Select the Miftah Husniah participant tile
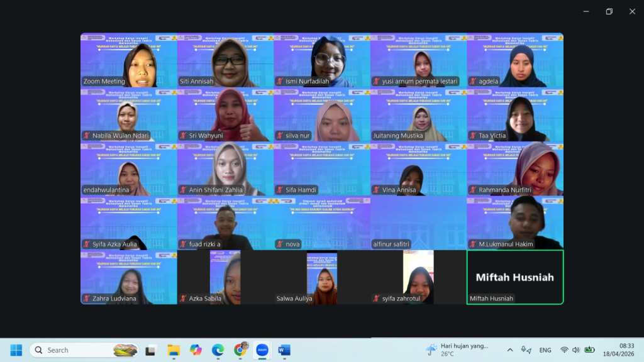This screenshot has width=644, height=362. 514,277
